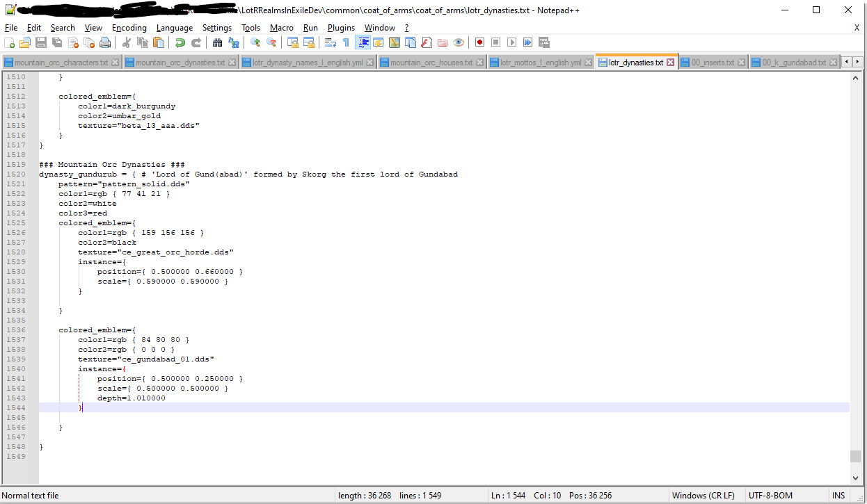The height and width of the screenshot is (504, 867).
Task: Switch to the mountain_orc_characters.txt tab
Action: point(61,63)
